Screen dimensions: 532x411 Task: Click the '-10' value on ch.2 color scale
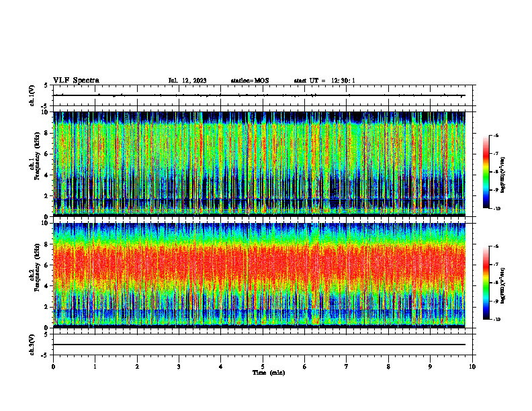click(496, 320)
